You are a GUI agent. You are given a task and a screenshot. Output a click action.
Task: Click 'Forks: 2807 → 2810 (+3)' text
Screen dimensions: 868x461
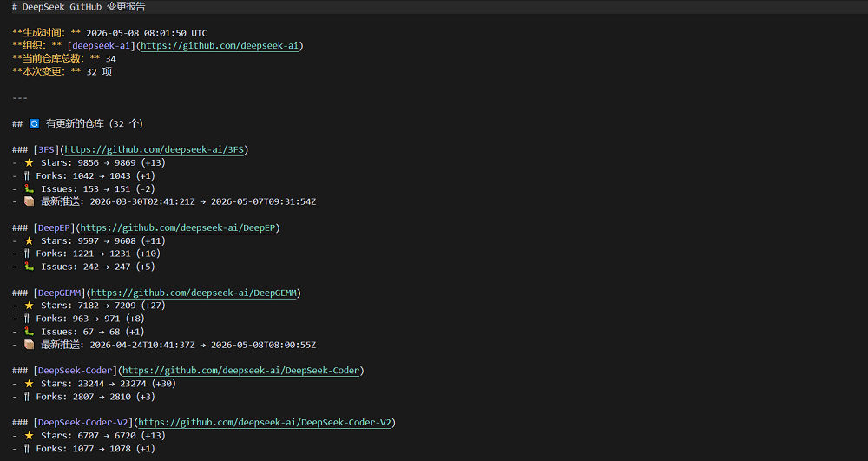pyautogui.click(x=95, y=397)
